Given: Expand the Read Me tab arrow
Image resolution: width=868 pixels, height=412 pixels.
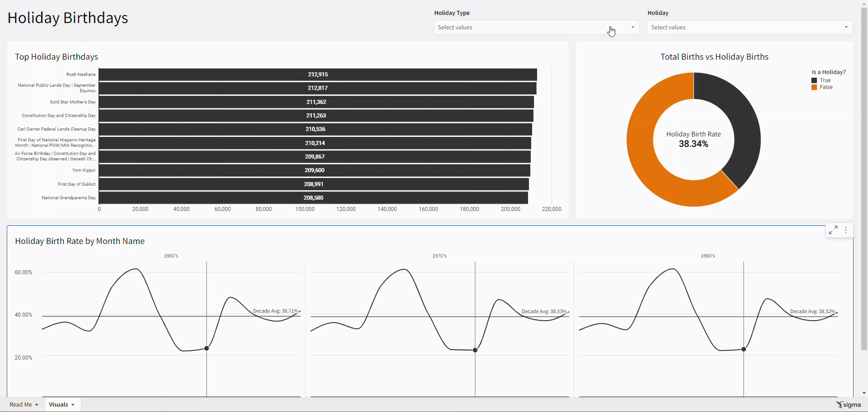Looking at the screenshot, I should pyautogui.click(x=37, y=405).
